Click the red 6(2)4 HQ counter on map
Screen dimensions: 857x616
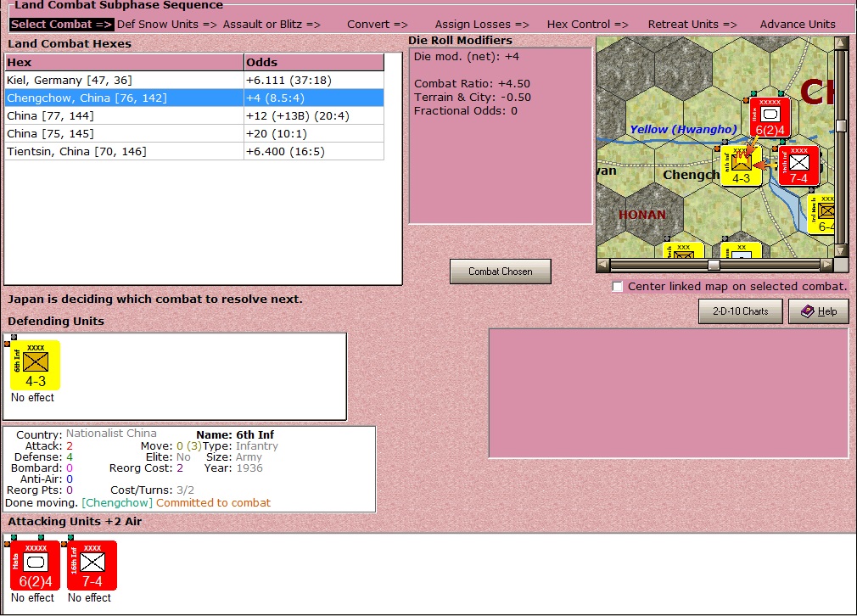(770, 117)
